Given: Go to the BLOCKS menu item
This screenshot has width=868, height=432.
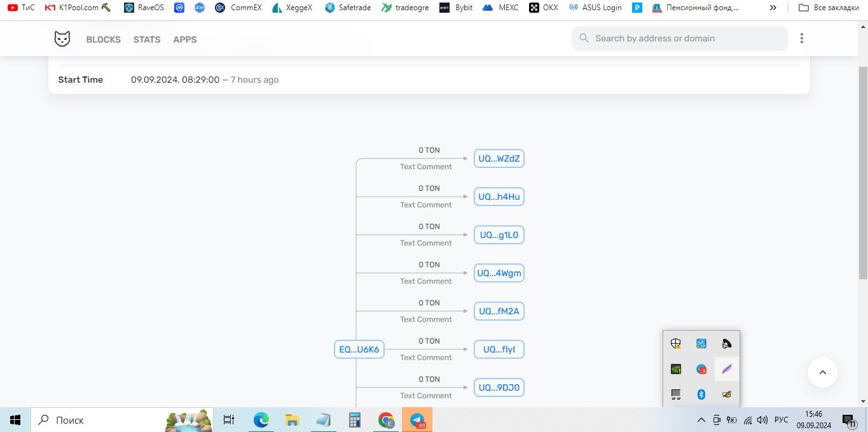Looking at the screenshot, I should pos(103,39).
